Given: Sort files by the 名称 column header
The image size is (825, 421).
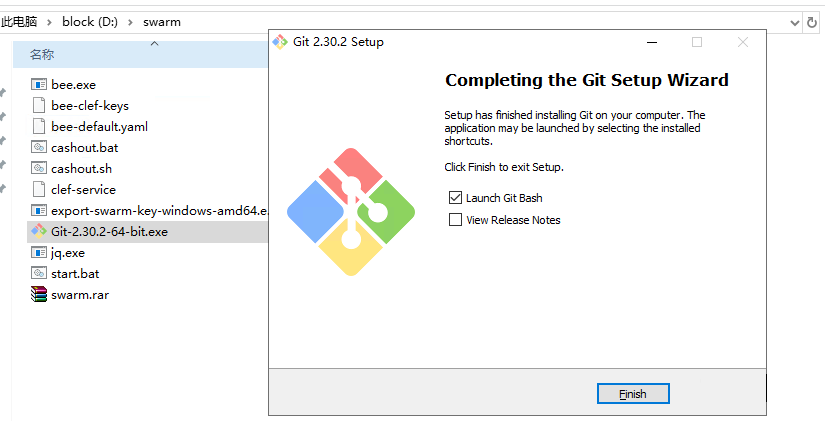Looking at the screenshot, I should 42,54.
